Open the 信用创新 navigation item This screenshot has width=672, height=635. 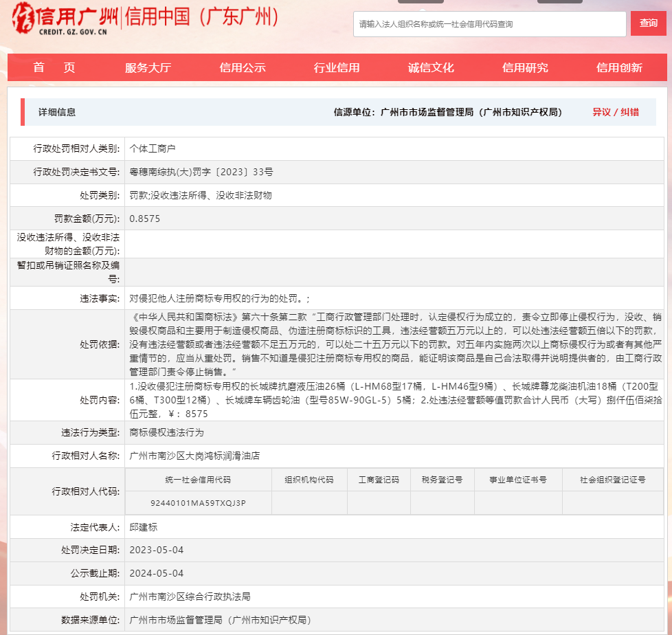coord(619,67)
